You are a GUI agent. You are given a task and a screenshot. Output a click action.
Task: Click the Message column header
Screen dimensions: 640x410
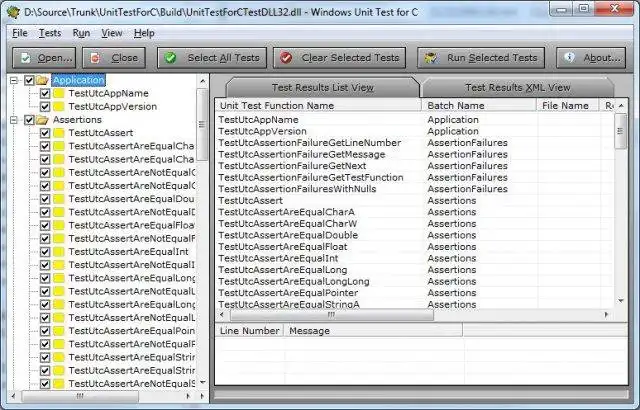point(373,330)
